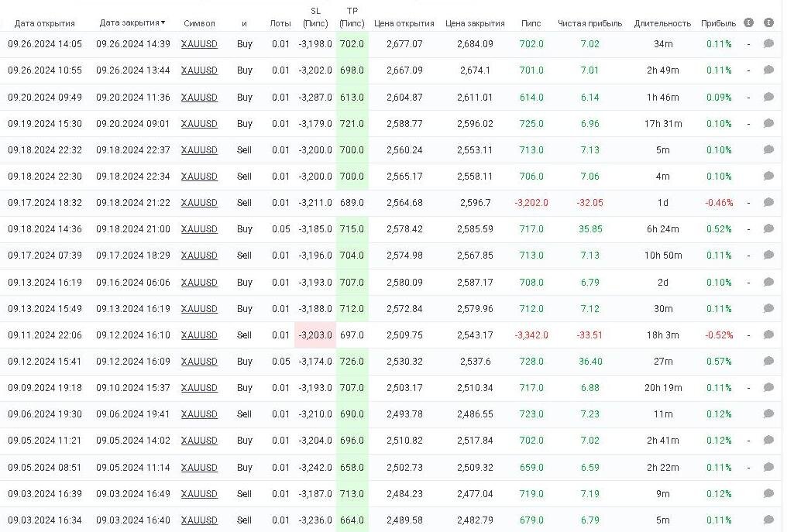Open comment bubble for trade opened 09.03.2024 16:39
The height and width of the screenshot is (532, 794).
pos(768,493)
